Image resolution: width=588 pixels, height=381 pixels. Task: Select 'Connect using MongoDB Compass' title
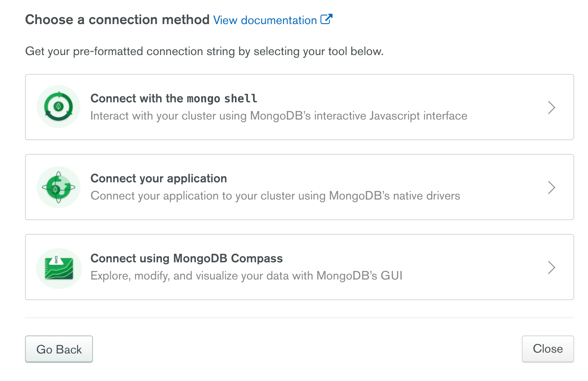pyautogui.click(x=186, y=258)
